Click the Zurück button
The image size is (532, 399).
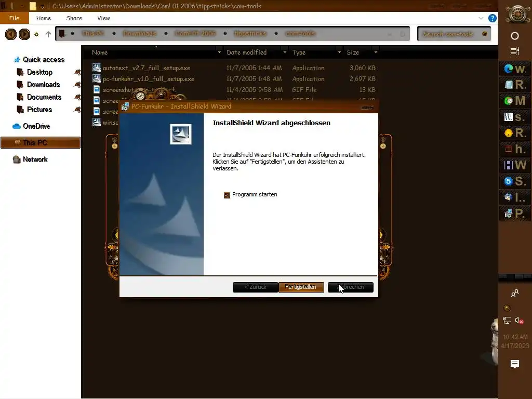pos(256,287)
